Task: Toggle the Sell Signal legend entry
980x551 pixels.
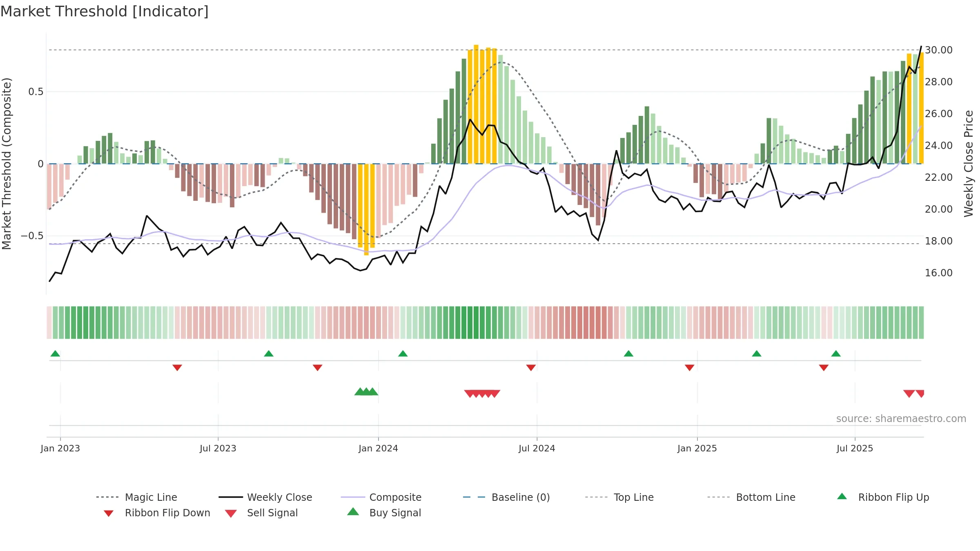Action: click(x=261, y=513)
